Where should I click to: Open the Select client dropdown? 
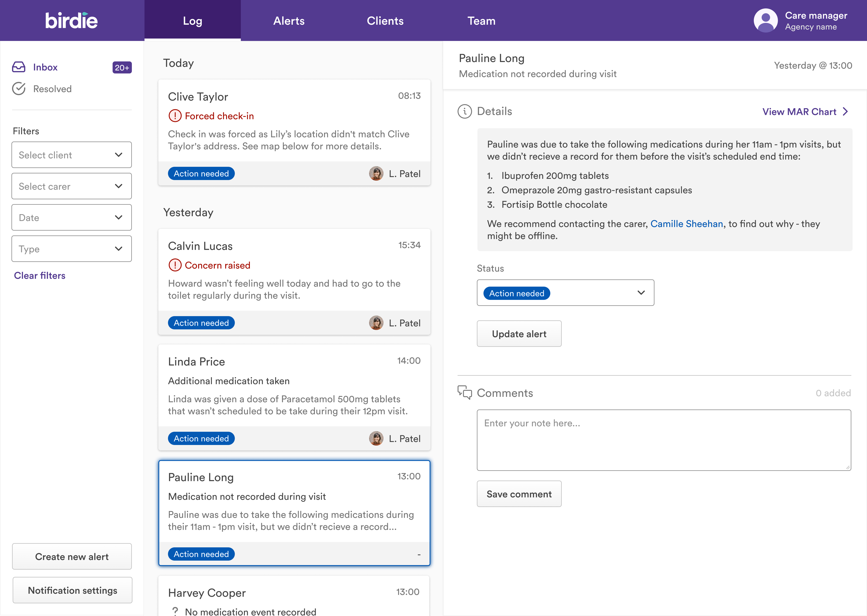pos(72,155)
